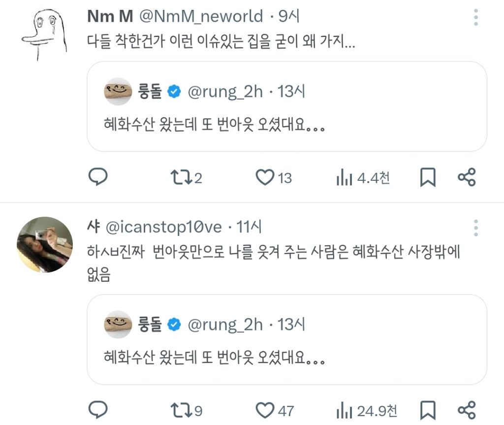Like the tweet with 47 likes
The height and width of the screenshot is (425, 504).
click(x=266, y=410)
